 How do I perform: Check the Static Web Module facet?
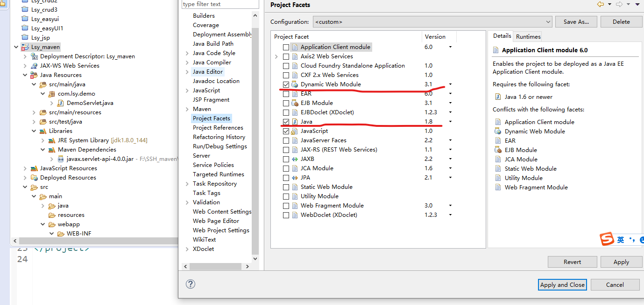(x=286, y=187)
